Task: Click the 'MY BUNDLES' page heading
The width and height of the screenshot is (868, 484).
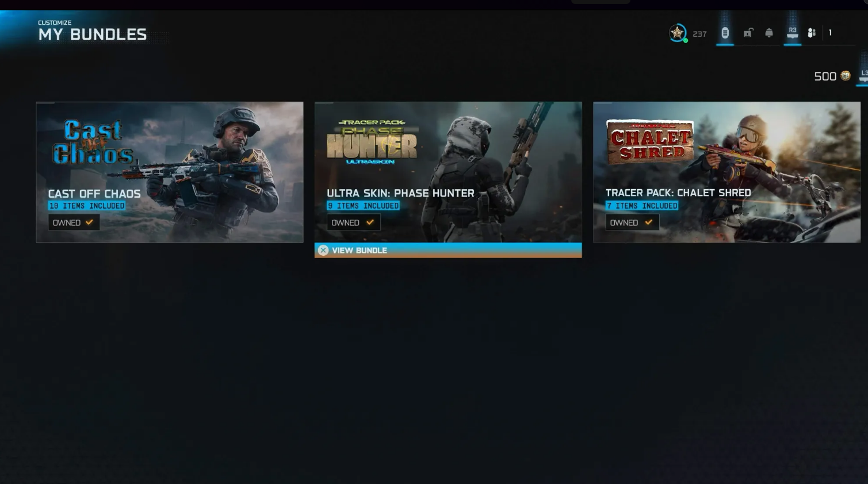Action: click(x=93, y=34)
